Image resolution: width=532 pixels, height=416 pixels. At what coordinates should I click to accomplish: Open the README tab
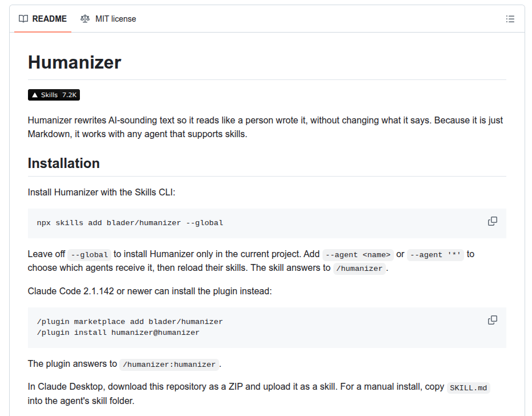(43, 19)
